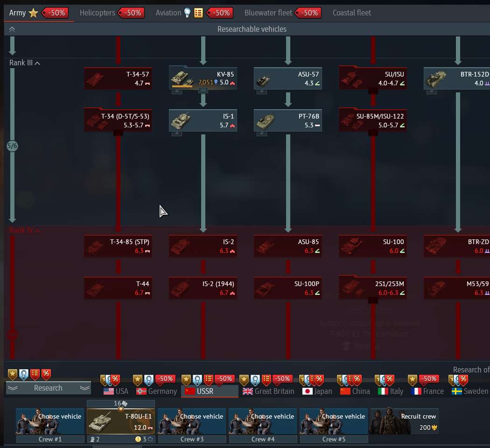Click Recruit crew for 200 eagles
Viewport: 490px width, 448px height.
(x=405, y=421)
